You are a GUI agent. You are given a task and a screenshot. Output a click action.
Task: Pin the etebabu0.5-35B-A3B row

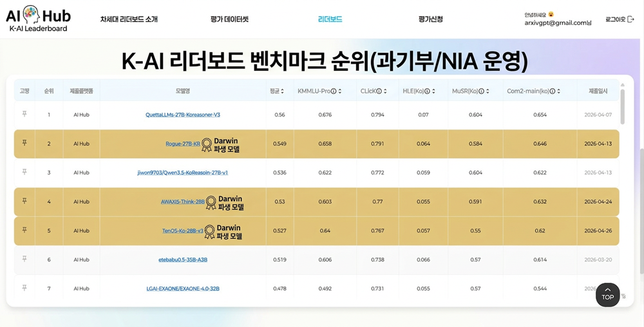(x=24, y=259)
